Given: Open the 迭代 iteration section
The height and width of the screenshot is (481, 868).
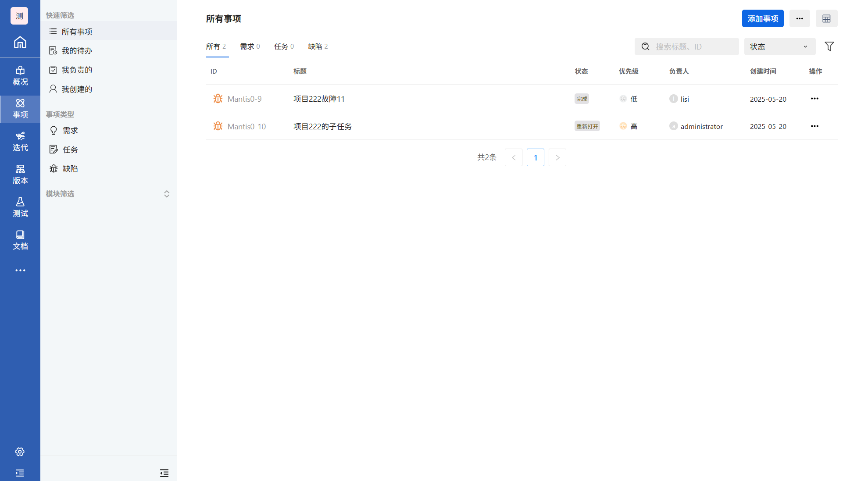Looking at the screenshot, I should click(x=20, y=142).
